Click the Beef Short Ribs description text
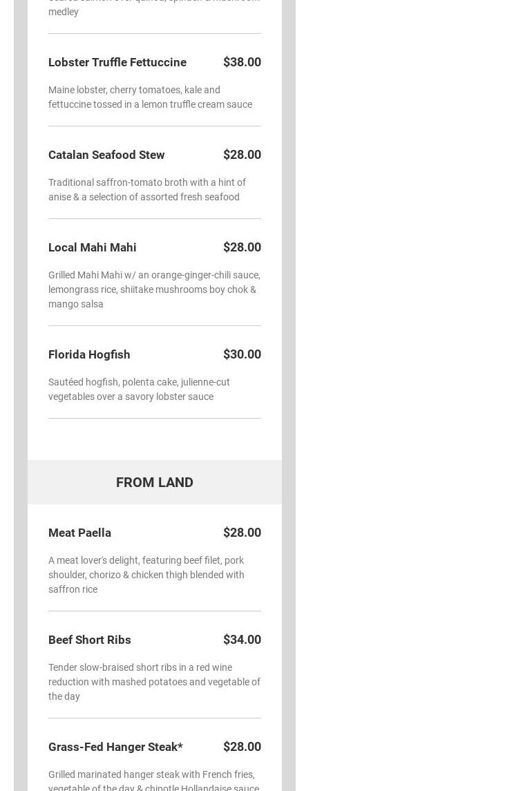The image size is (532, 791). pyautogui.click(x=155, y=682)
